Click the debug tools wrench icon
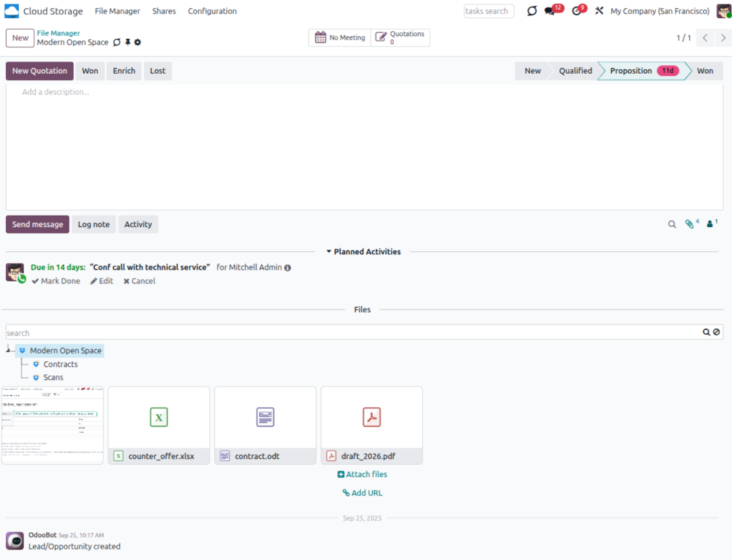Viewport: 732px width, 560px height. click(599, 11)
